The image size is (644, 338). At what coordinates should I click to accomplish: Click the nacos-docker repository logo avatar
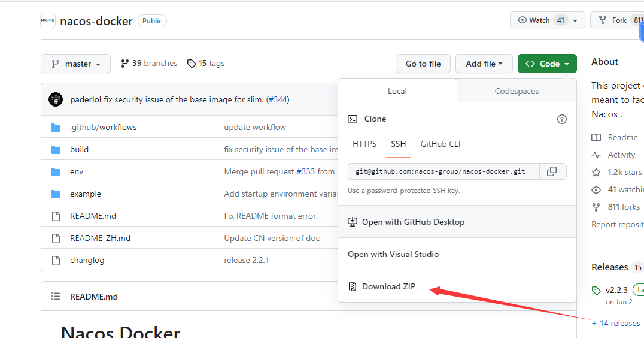[x=48, y=20]
